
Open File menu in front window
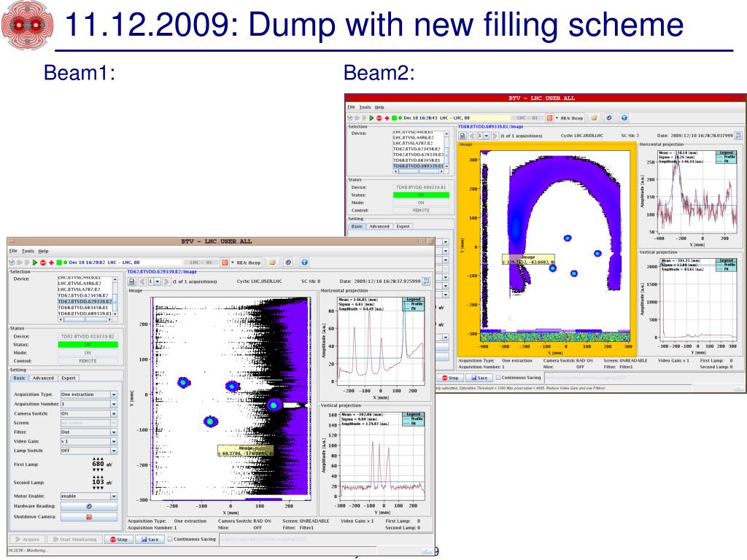tap(13, 251)
